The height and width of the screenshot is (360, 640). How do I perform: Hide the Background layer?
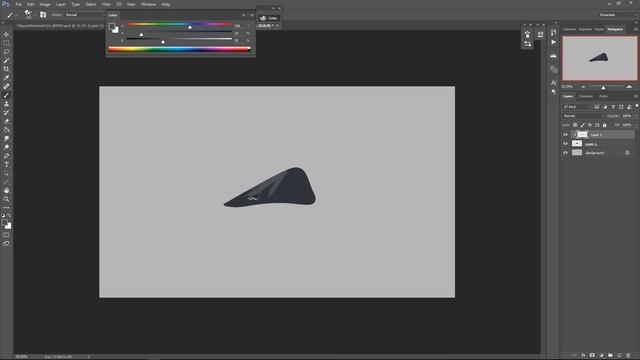pos(565,153)
